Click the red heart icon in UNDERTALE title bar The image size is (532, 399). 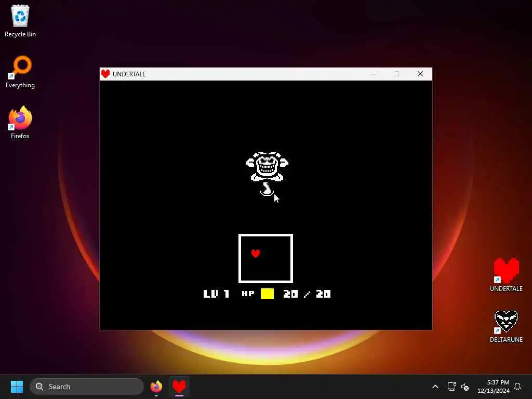[x=105, y=74]
